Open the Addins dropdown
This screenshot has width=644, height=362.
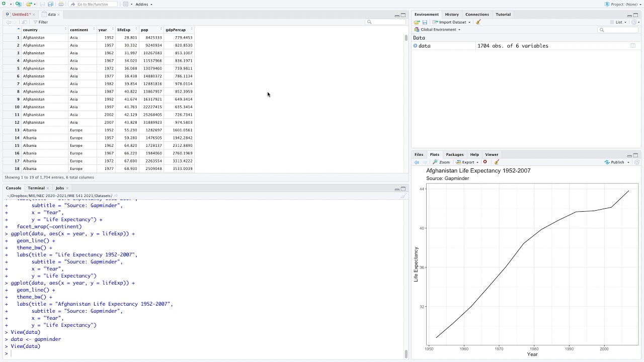click(x=144, y=4)
